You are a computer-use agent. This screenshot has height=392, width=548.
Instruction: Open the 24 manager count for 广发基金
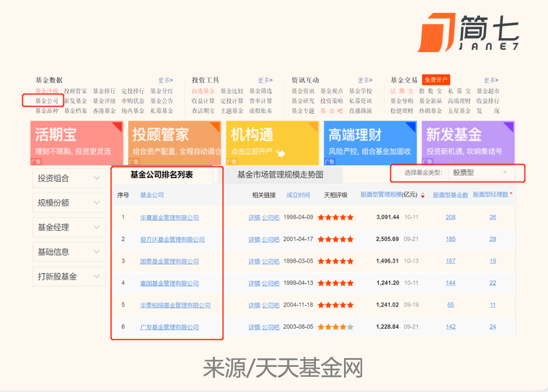pos(493,327)
